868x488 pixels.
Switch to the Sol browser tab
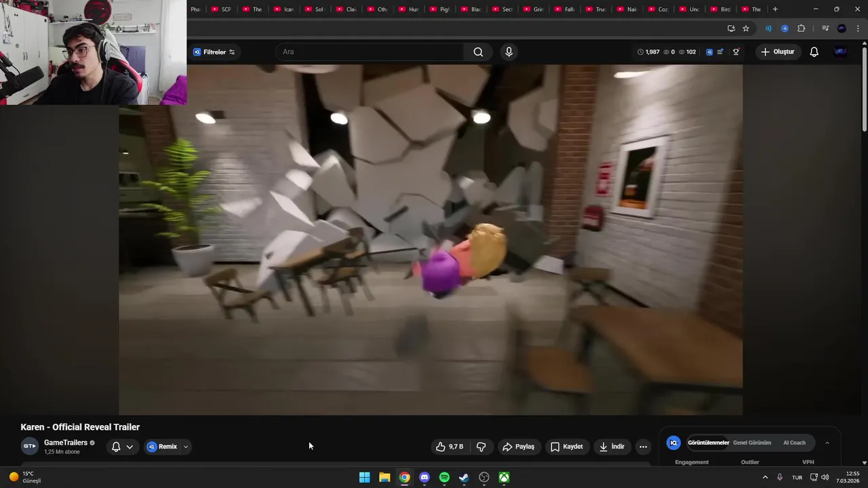(x=315, y=9)
